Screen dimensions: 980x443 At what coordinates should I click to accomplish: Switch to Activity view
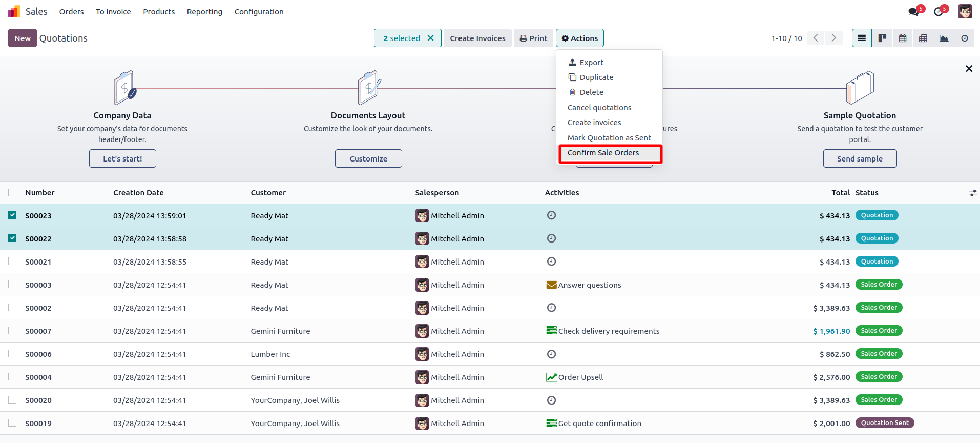(965, 38)
